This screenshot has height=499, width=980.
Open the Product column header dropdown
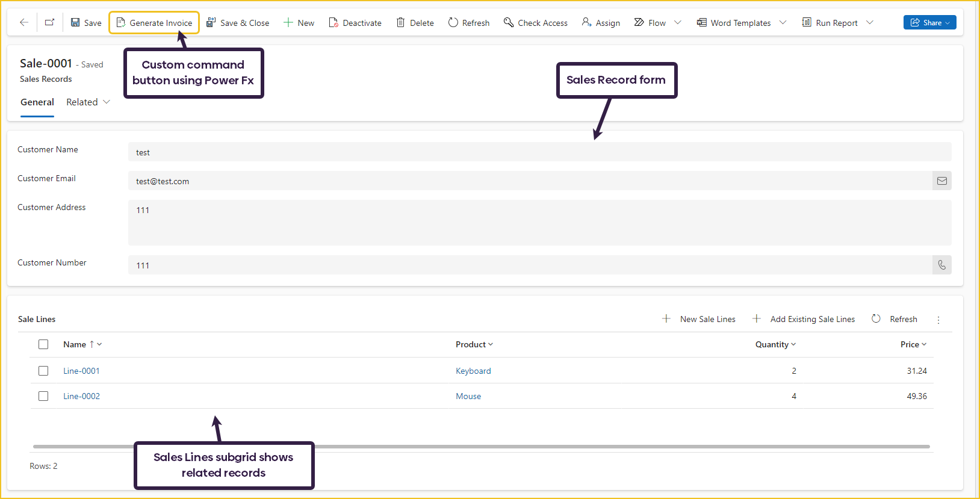coord(474,344)
